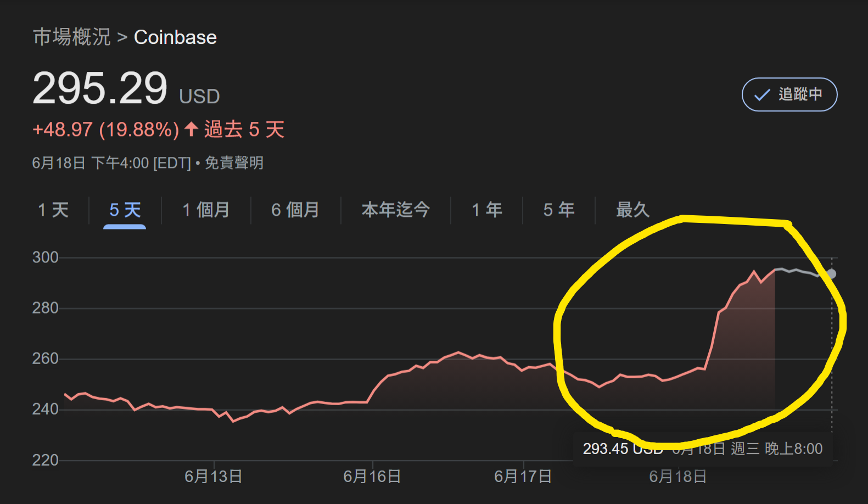
Task: Switch to the 1 年 range tab
Action: coord(487,210)
